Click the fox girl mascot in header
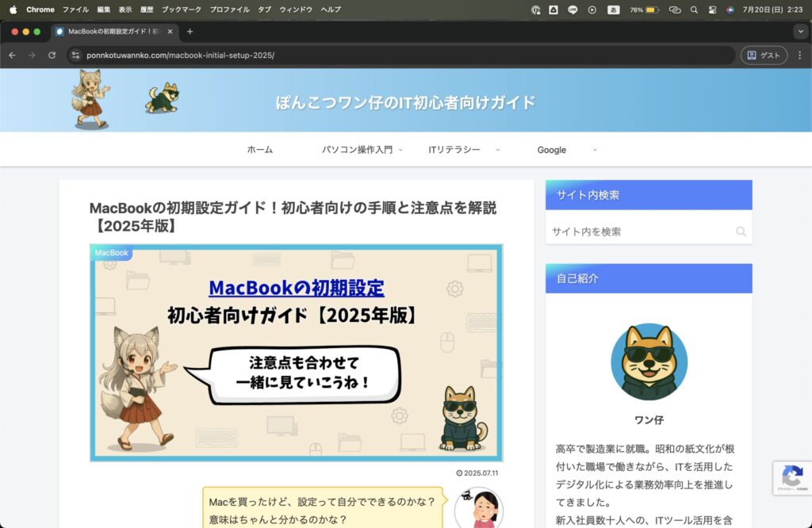This screenshot has width=812, height=528. tap(90, 99)
